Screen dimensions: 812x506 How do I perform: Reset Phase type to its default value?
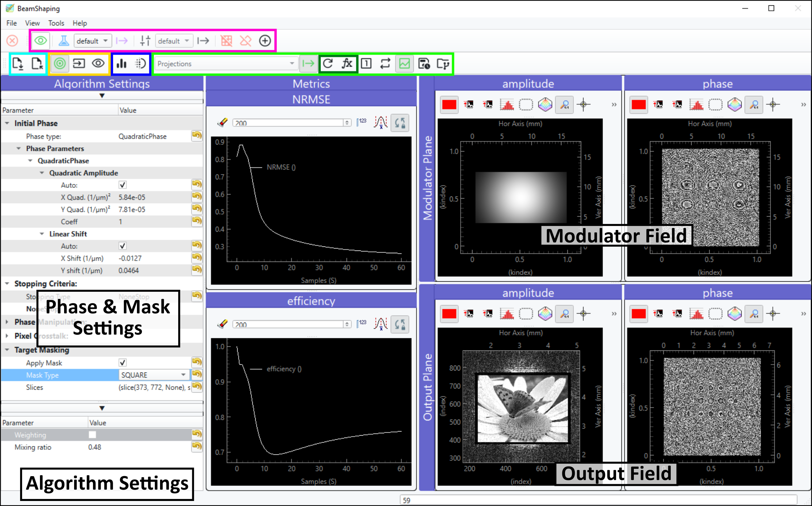[197, 135]
